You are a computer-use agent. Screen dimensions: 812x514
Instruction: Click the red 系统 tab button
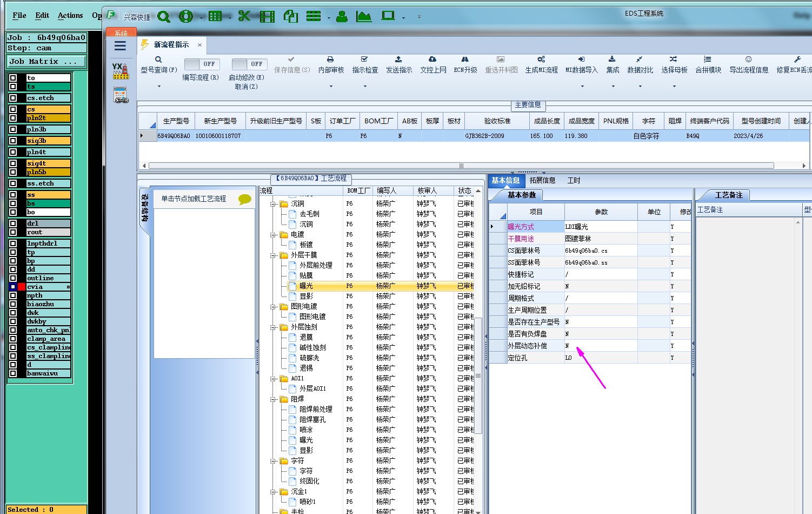point(121,32)
